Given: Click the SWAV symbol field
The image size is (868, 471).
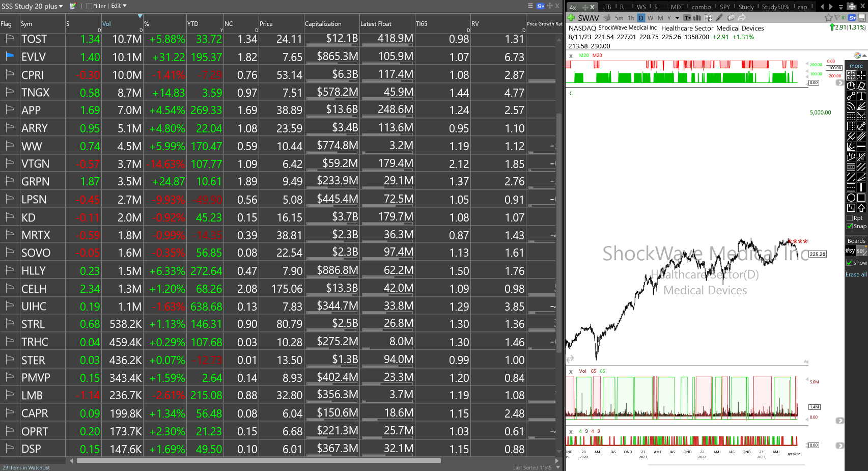Looking at the screenshot, I should pyautogui.click(x=589, y=18).
